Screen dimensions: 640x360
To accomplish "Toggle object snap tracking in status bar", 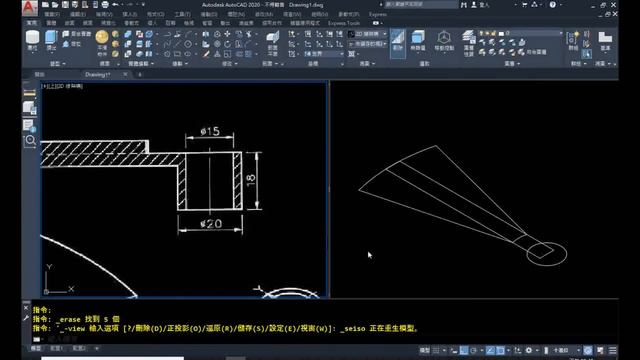I will (491, 350).
